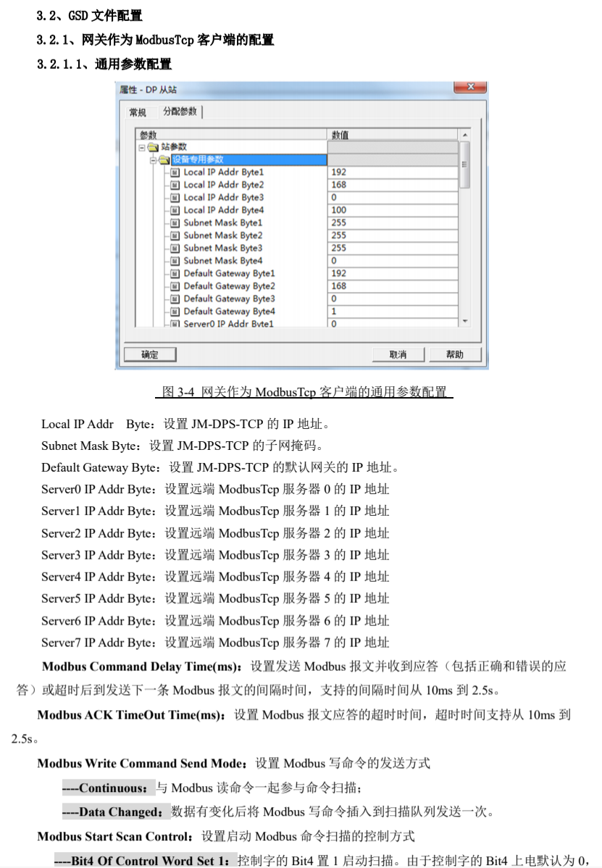Click value 0 for Local IP Addr Byte3
602x868 pixels.
pyautogui.click(x=393, y=198)
